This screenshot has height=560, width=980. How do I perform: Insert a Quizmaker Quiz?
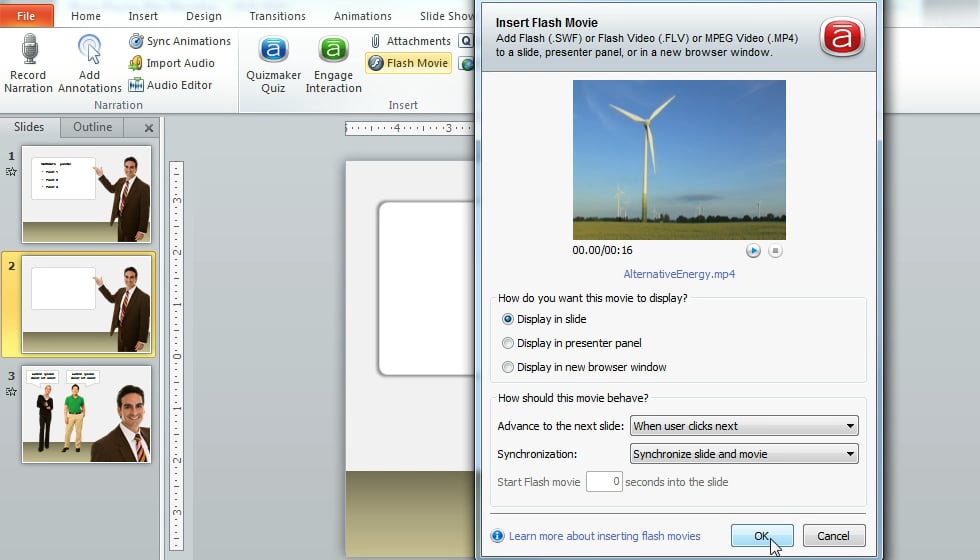tap(273, 64)
